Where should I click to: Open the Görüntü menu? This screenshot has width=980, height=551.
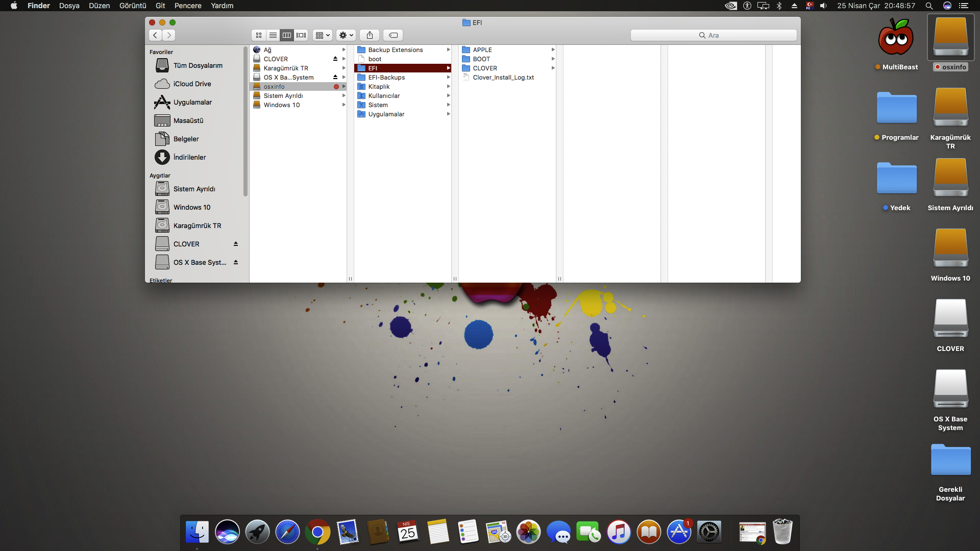(133, 6)
